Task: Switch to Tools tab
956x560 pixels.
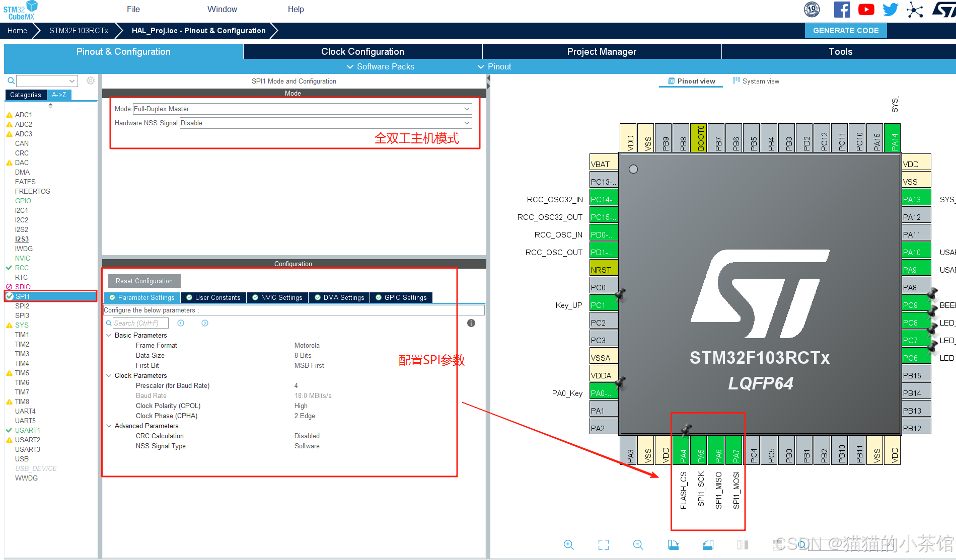Action: pos(840,51)
